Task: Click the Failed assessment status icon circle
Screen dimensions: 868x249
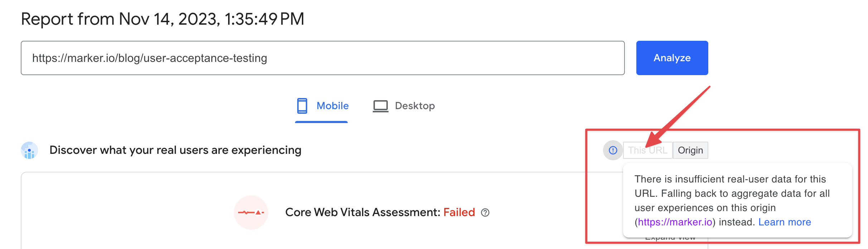Action: click(251, 212)
